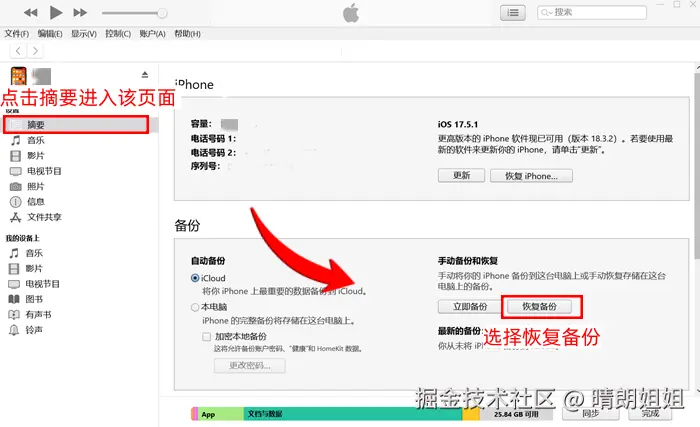This screenshot has height=427, width=700.
Task: Click the bell icon beside 铃声
Action: pos(14,330)
